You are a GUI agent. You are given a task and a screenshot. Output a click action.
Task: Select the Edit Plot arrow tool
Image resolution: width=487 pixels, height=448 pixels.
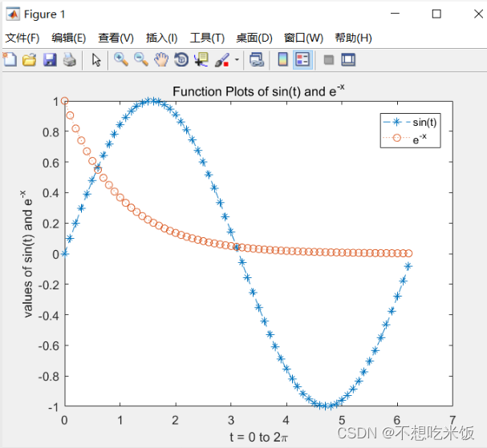[x=96, y=59]
